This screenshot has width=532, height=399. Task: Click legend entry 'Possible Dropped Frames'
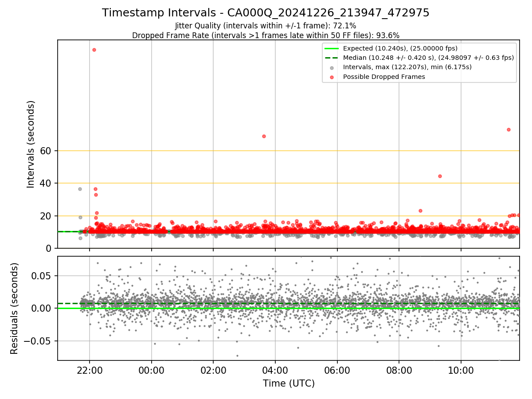point(384,77)
